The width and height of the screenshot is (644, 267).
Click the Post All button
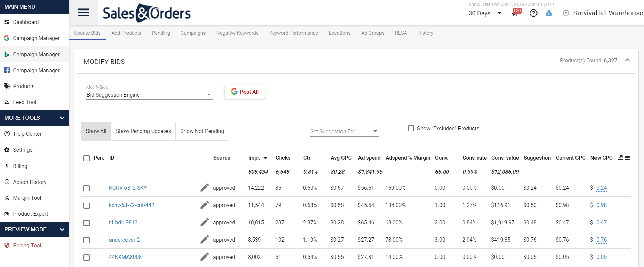click(245, 92)
